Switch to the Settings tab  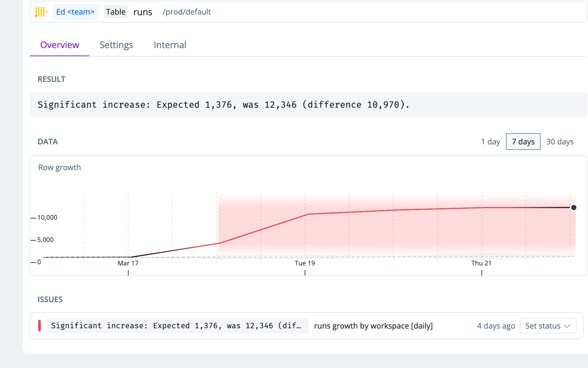(116, 45)
